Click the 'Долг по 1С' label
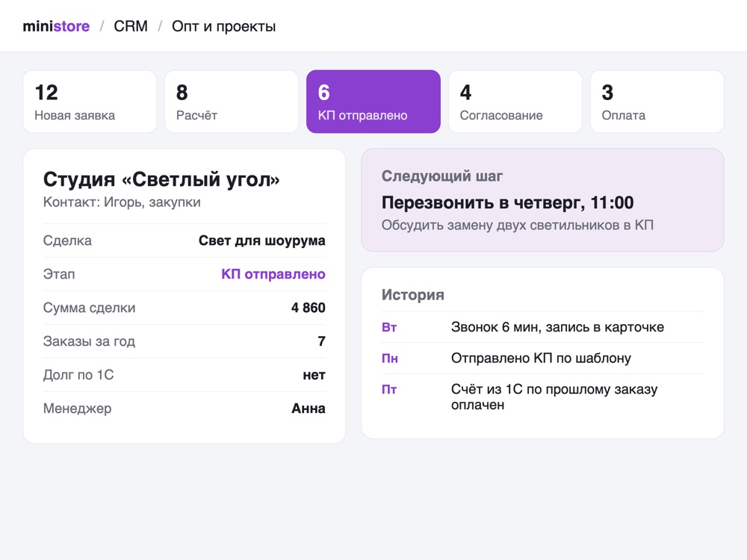 click(x=78, y=375)
